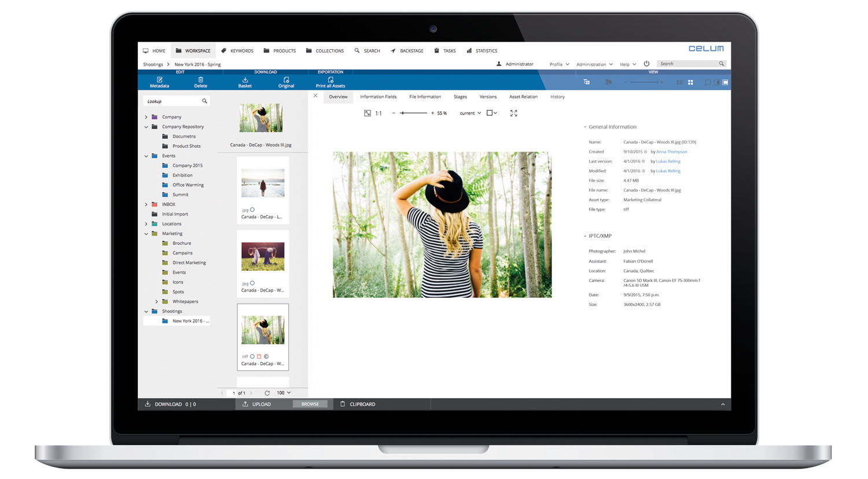The image size is (868, 479).
Task: Open fullscreen preview of the image
Action: [x=513, y=113]
